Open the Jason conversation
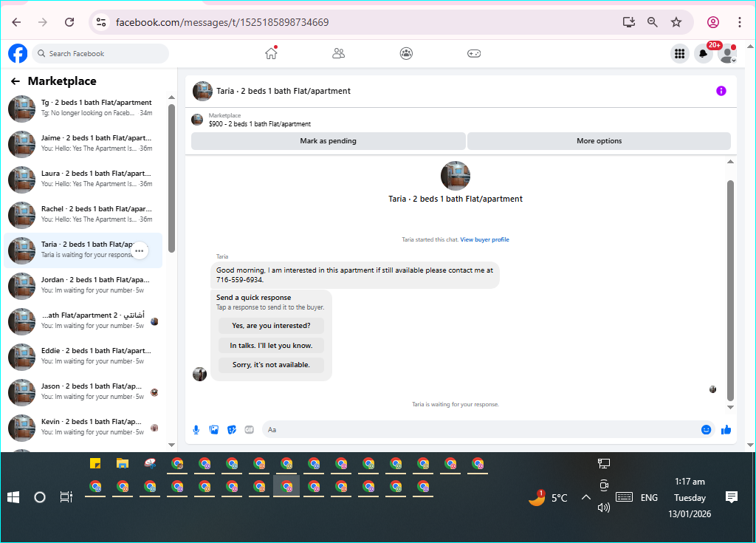 [83, 392]
